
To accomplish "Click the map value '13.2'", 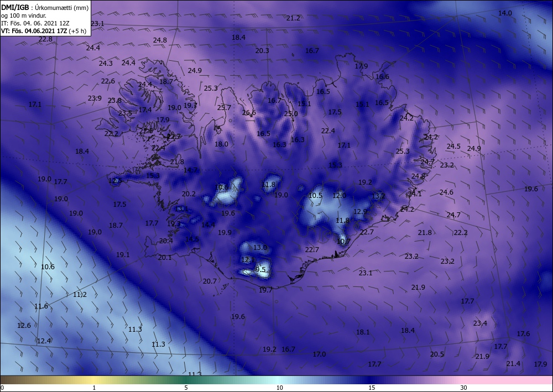I will (x=378, y=196).
